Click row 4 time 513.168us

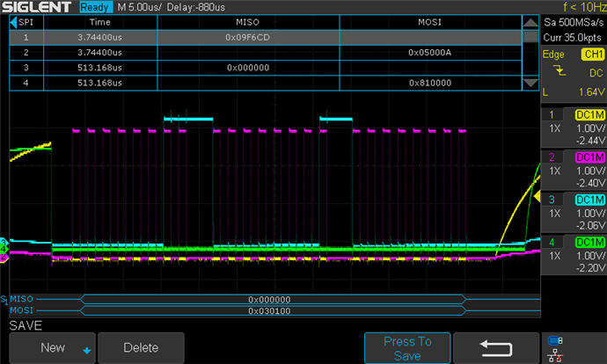[100, 83]
